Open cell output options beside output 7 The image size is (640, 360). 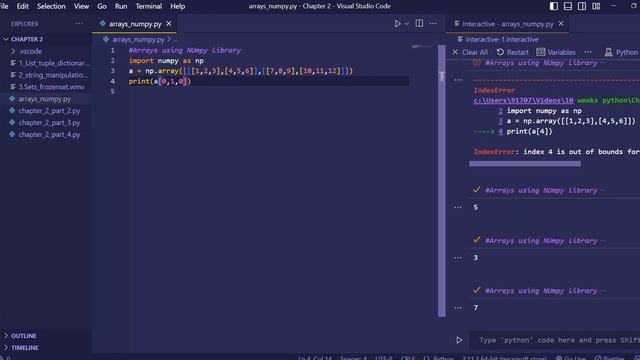pos(458,308)
